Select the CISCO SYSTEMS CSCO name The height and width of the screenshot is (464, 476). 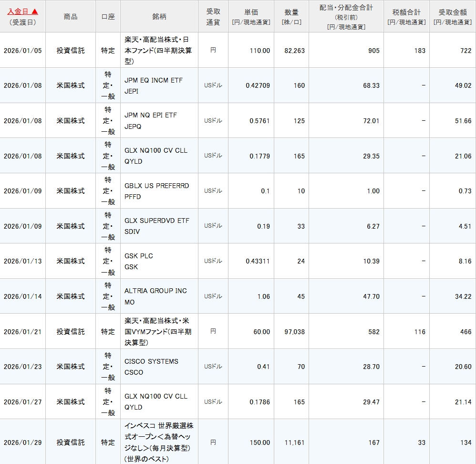coord(151,367)
